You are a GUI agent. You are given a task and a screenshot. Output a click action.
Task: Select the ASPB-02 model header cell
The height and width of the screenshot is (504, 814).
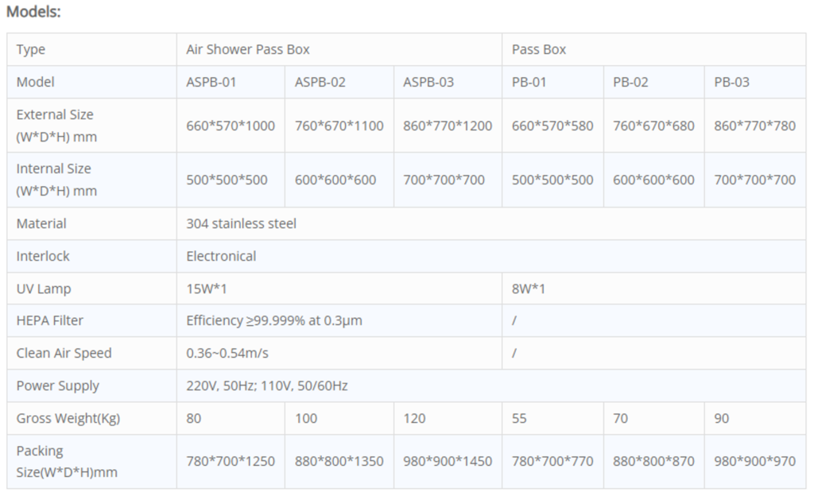(339, 82)
